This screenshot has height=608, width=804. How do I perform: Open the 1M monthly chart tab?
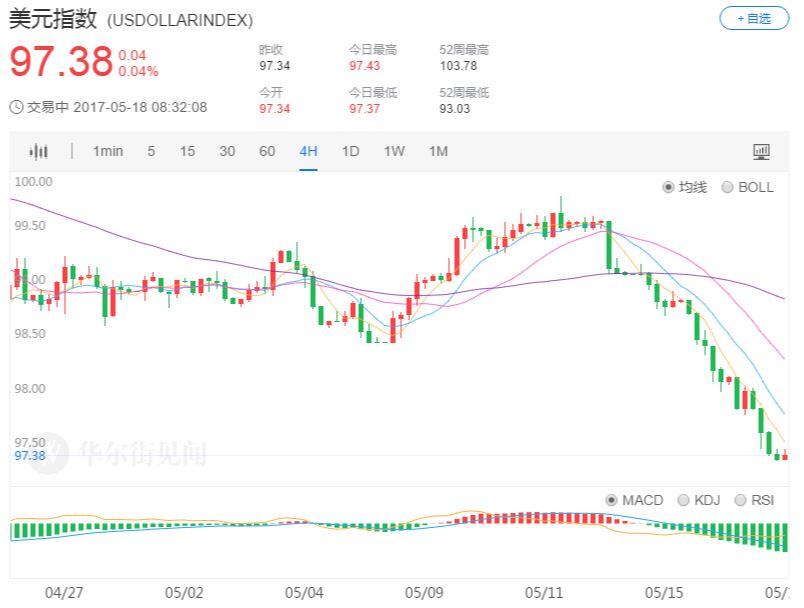pos(438,151)
